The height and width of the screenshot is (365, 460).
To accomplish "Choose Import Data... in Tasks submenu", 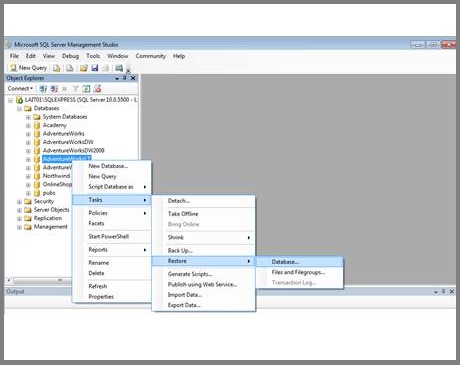I will (x=204, y=295).
